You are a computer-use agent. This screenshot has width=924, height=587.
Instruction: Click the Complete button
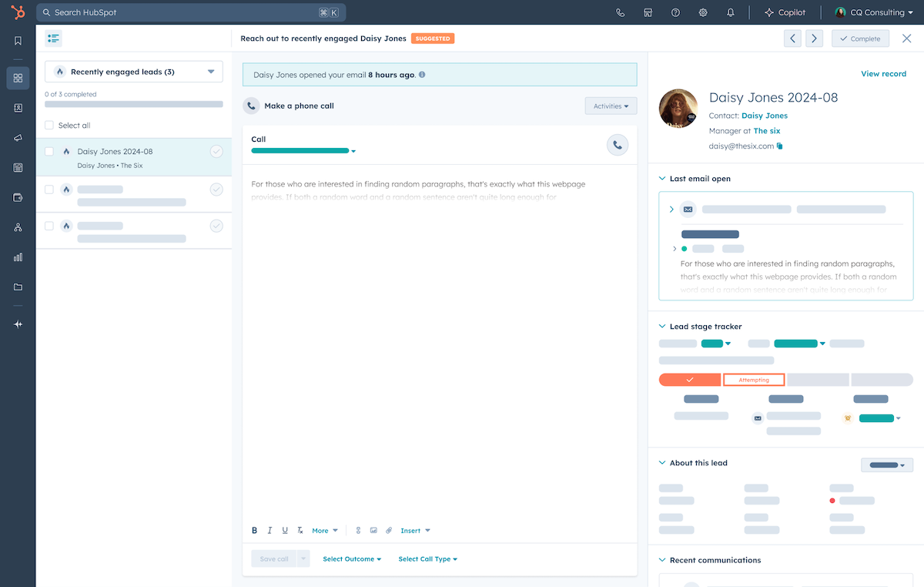(x=860, y=39)
